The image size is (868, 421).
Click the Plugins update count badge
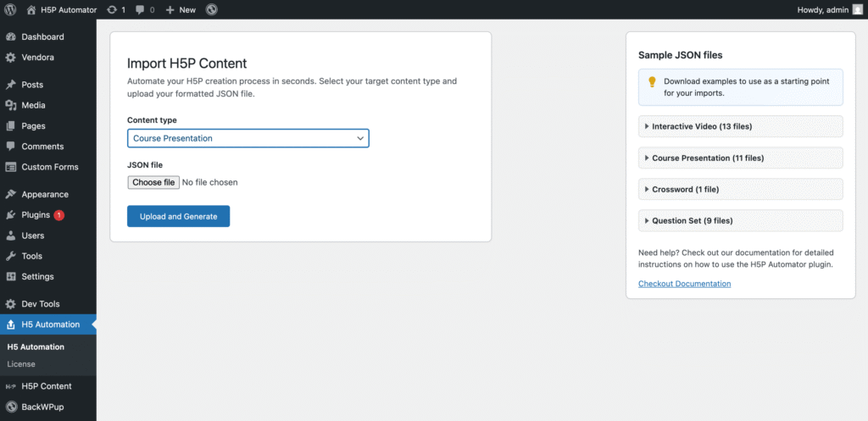59,215
